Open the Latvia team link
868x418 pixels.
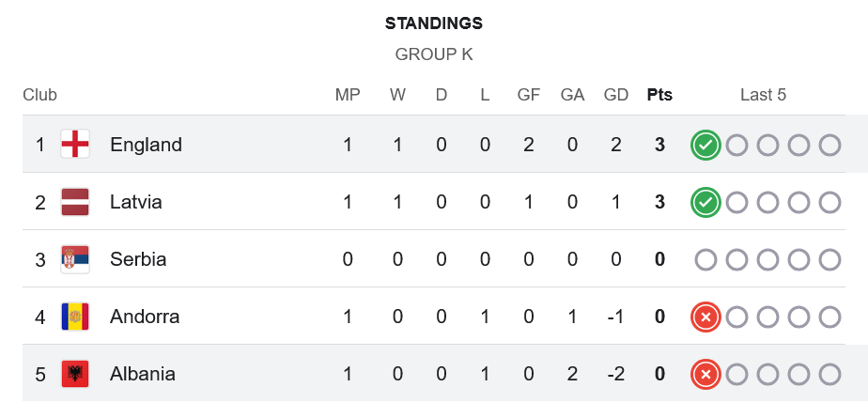click(136, 202)
